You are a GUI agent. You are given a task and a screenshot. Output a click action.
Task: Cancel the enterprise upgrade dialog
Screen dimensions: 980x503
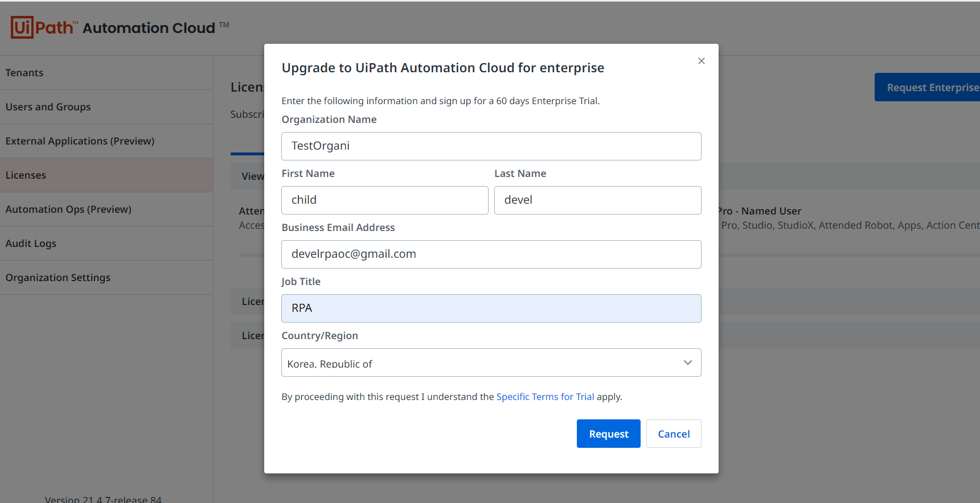(674, 434)
